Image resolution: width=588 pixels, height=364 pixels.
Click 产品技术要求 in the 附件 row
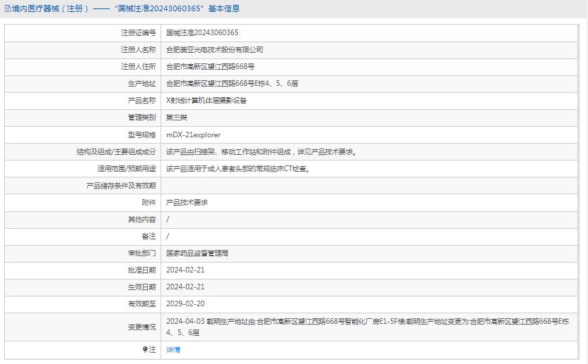point(187,203)
